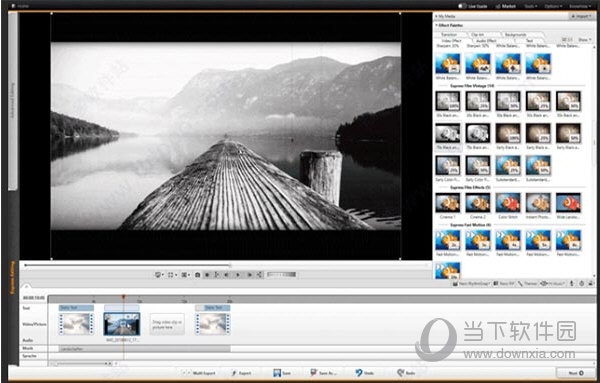Click the Save As button
600x383 pixels.
click(x=324, y=373)
